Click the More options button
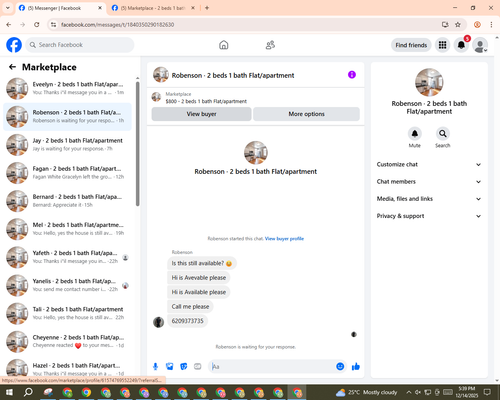The height and width of the screenshot is (400, 500). point(306,114)
